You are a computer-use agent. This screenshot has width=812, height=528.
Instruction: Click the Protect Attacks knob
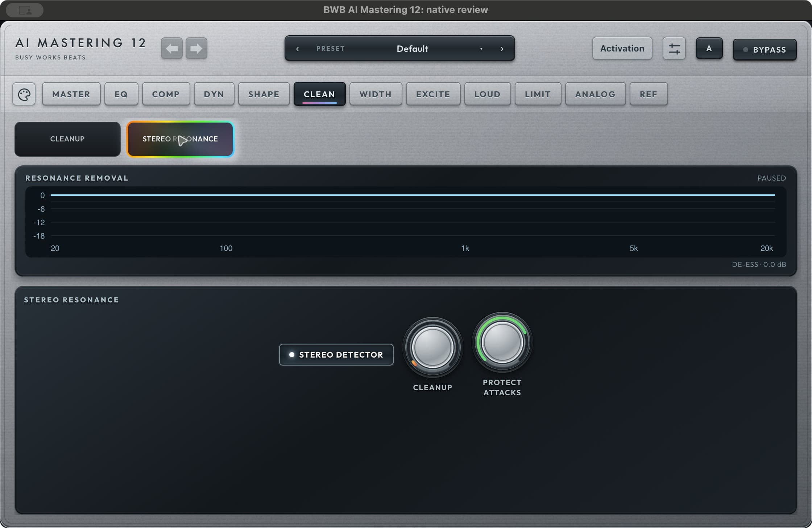tap(502, 342)
